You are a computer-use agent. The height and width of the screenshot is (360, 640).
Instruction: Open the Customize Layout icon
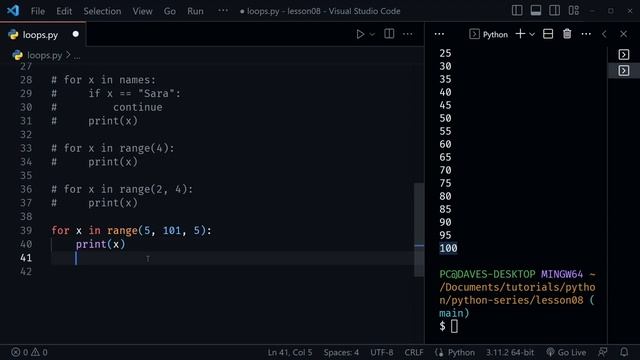(573, 11)
